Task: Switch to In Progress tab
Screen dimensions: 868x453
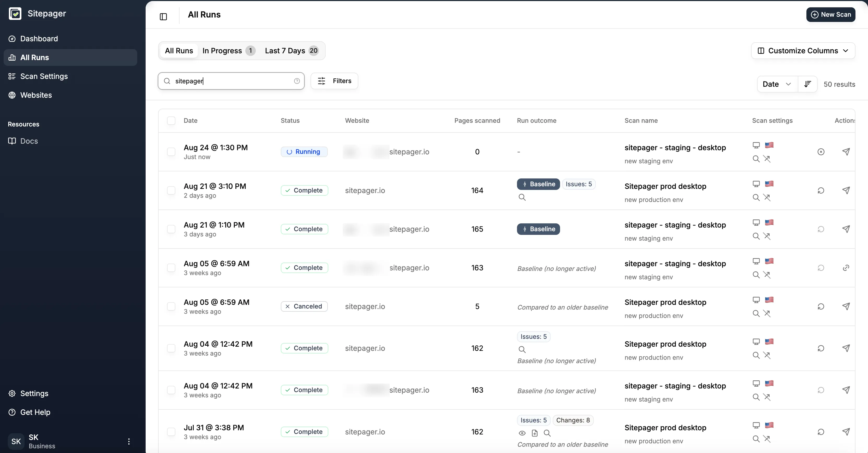Action: click(229, 51)
